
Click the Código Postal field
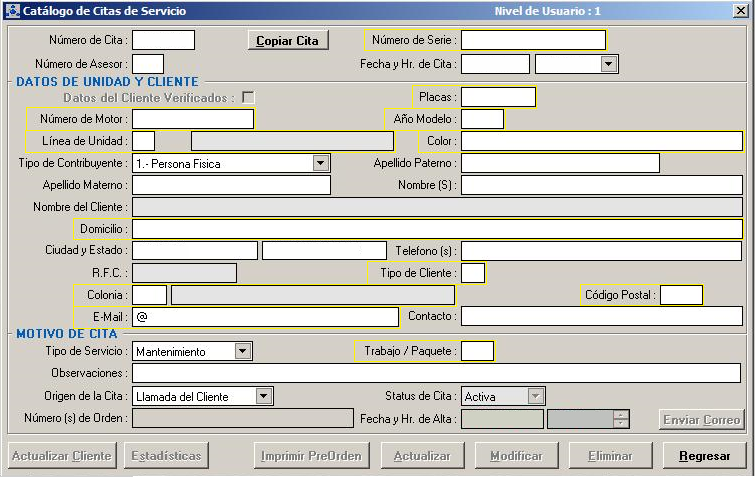[681, 295]
